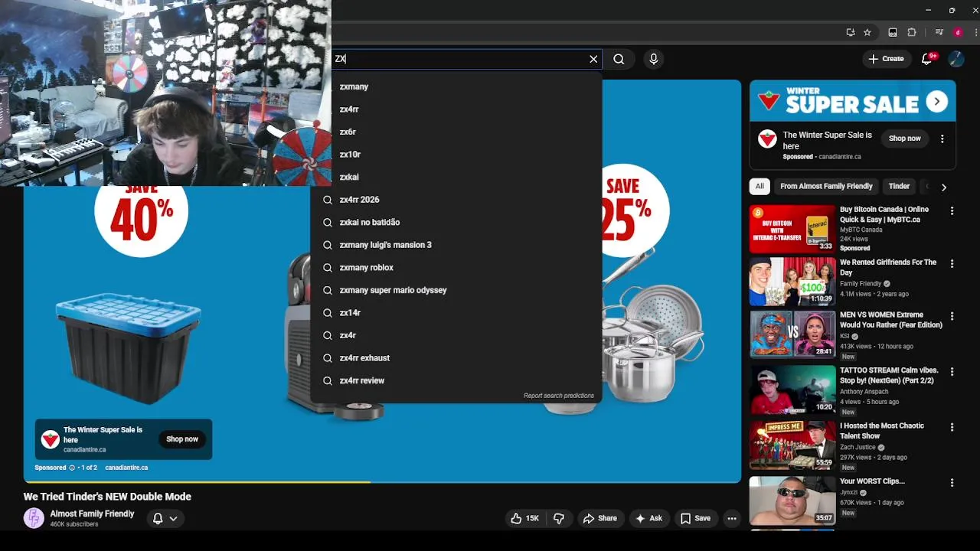This screenshot has height=551, width=980.
Task: Click the pink 'd' Chrome profile icon
Action: point(958,32)
